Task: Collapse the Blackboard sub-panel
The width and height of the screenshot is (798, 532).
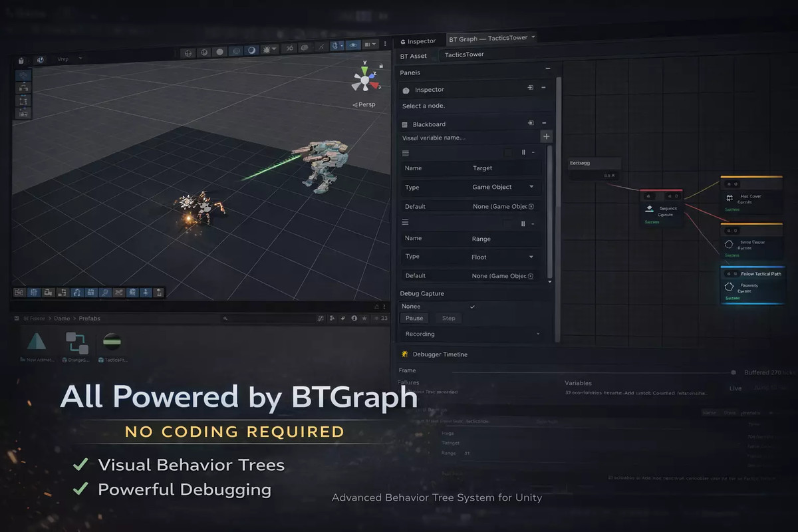Action: tap(543, 123)
